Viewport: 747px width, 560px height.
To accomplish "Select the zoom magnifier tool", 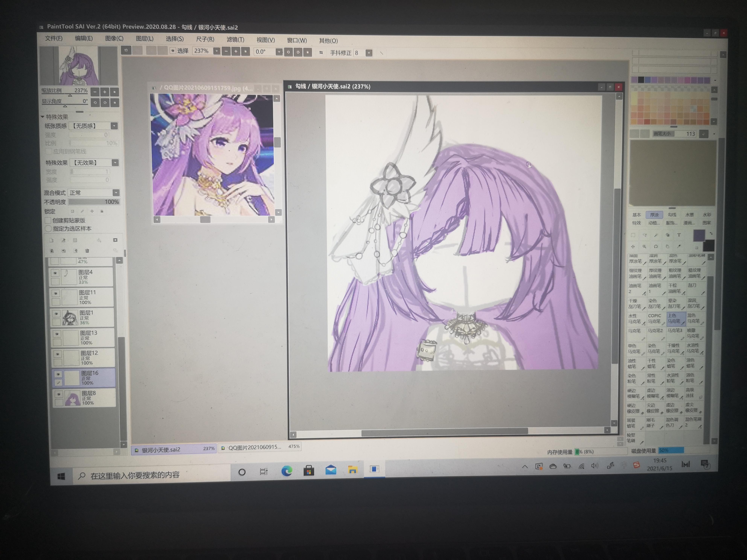I will tap(644, 247).
